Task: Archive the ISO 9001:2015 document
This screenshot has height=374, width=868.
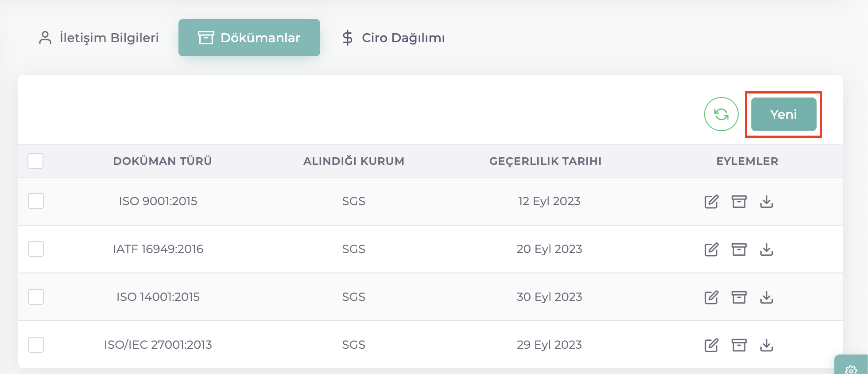Action: (x=739, y=202)
